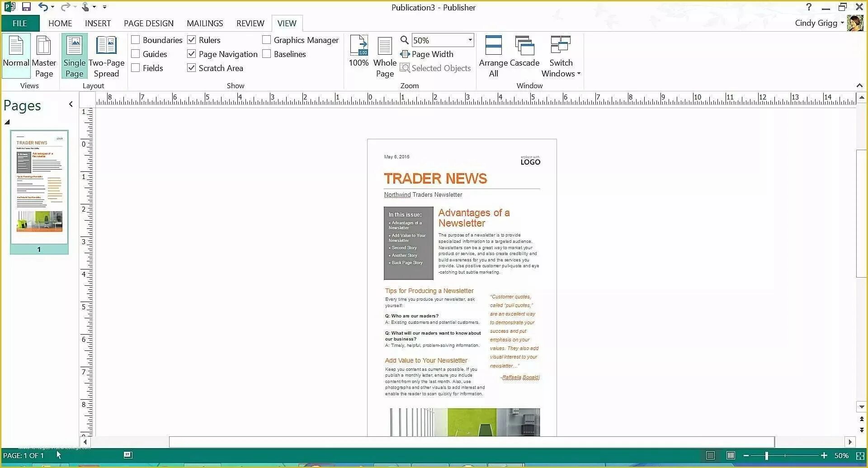
Task: Click the Zoom magnifier icon
Action: [405, 40]
